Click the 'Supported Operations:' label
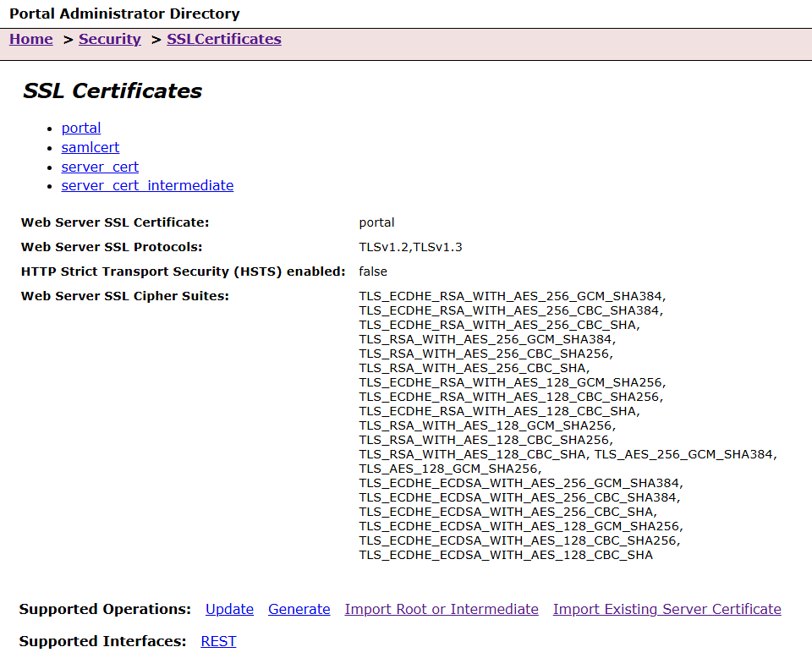812x669 pixels. [105, 609]
